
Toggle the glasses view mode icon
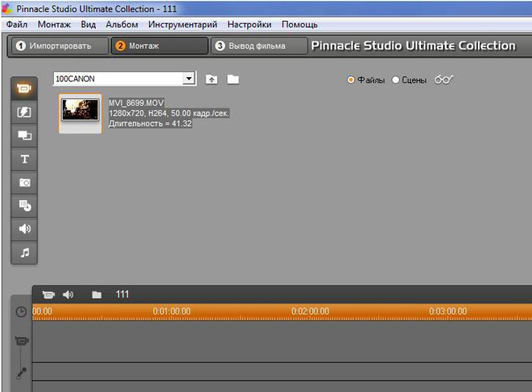(444, 80)
